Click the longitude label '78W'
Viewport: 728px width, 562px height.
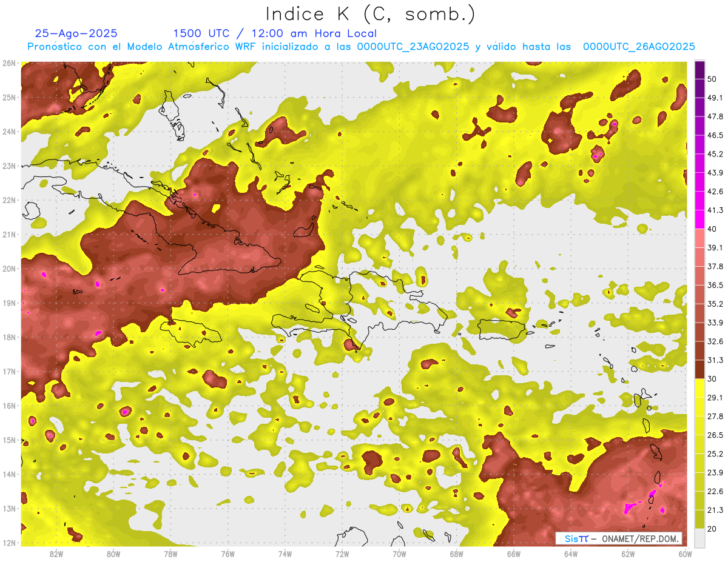170,554
